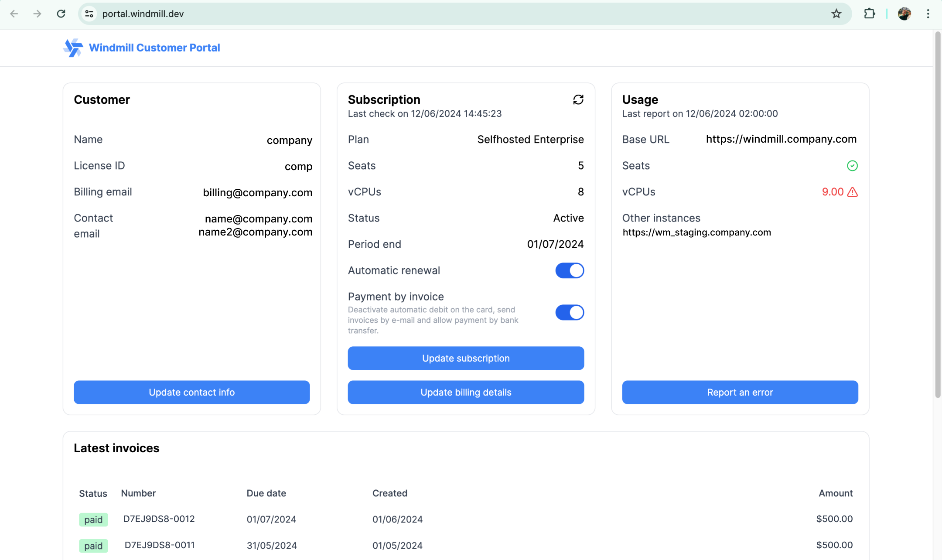Viewport: 942px width, 560px height.
Task: Click the green seats check icon
Action: tap(852, 166)
